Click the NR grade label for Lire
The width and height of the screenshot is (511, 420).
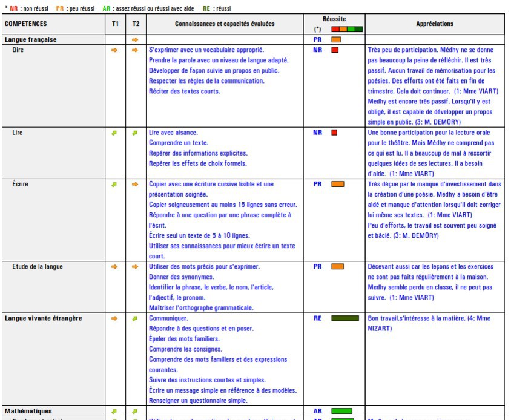(x=317, y=133)
